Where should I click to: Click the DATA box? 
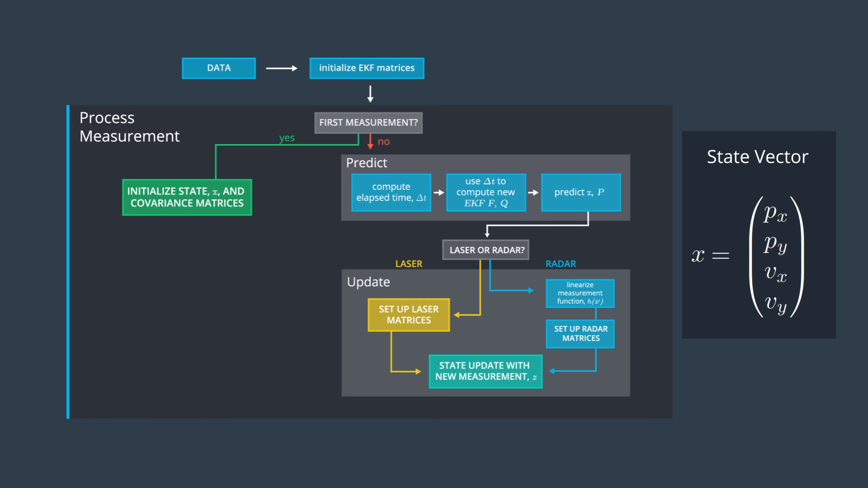[x=219, y=68]
